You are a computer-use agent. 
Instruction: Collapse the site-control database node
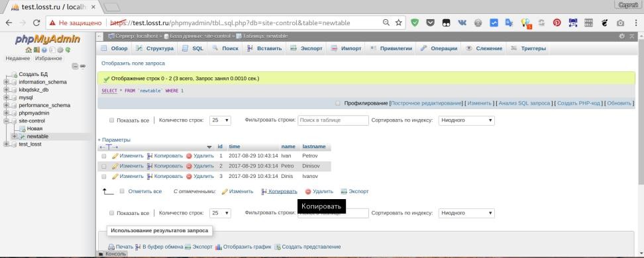click(6, 121)
